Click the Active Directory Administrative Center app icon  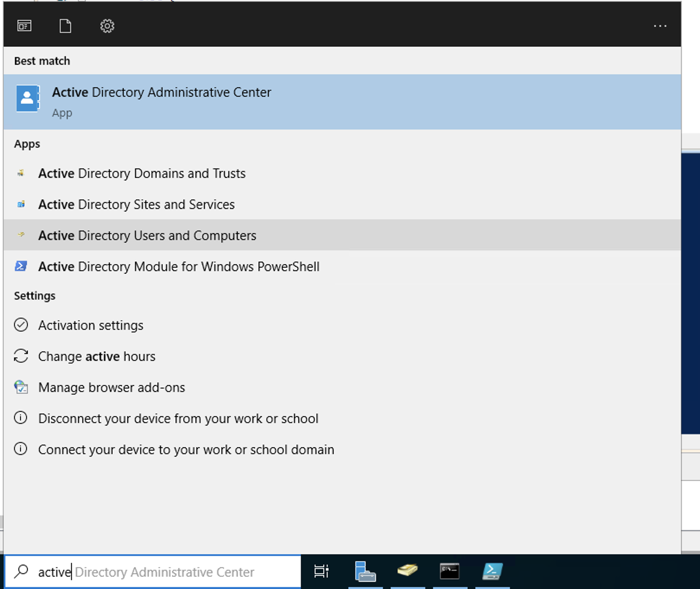click(x=28, y=98)
